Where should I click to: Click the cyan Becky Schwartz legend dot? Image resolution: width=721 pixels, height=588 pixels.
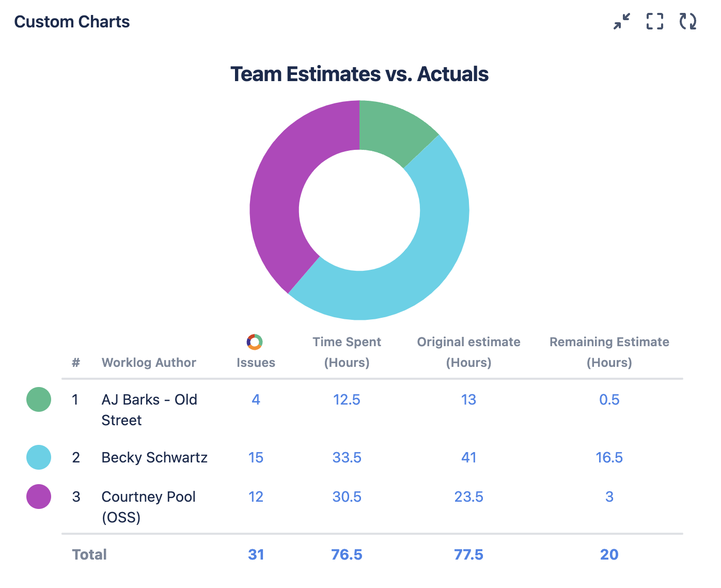point(39,457)
